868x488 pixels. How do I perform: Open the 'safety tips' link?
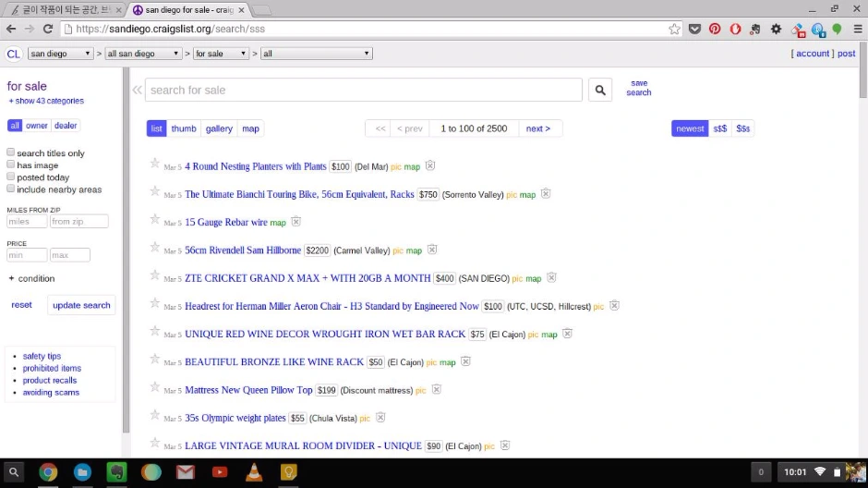(x=42, y=356)
